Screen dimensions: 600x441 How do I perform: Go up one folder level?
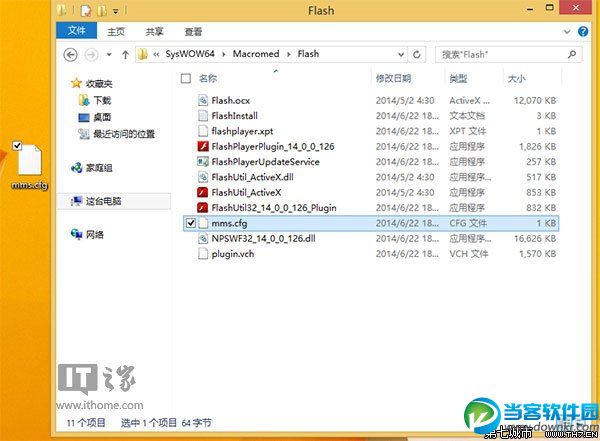coord(125,55)
